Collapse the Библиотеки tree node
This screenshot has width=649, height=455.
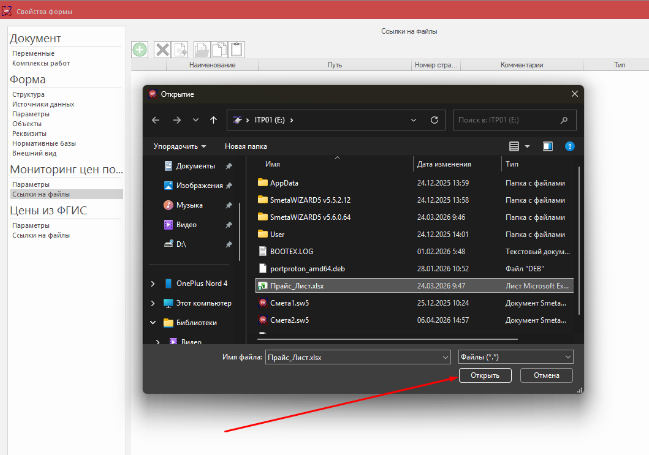tap(153, 323)
